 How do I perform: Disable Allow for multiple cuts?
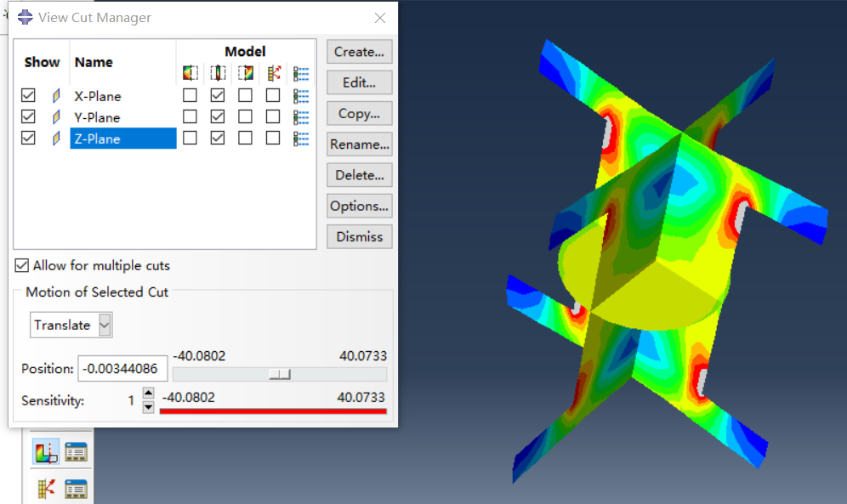pyautogui.click(x=22, y=266)
